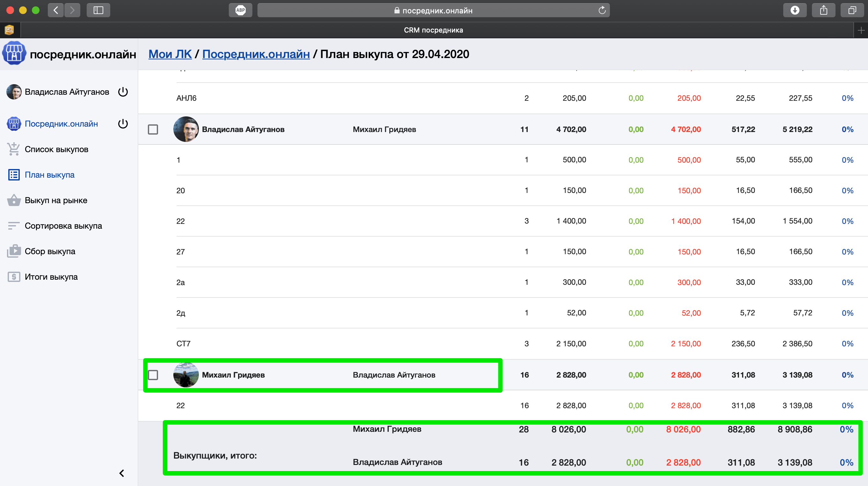The image size is (868, 486).
Task: Collapse the sidebar with left chevron
Action: 122,473
